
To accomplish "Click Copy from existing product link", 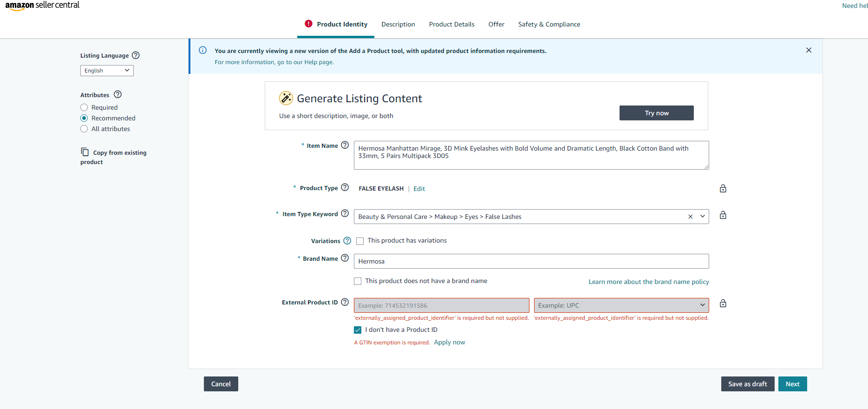I will tap(113, 157).
